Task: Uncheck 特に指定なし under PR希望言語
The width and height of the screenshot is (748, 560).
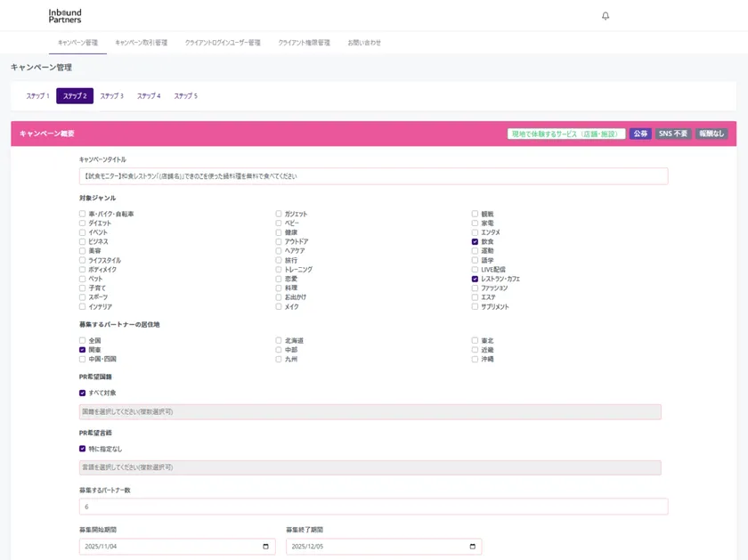Action: coord(80,449)
